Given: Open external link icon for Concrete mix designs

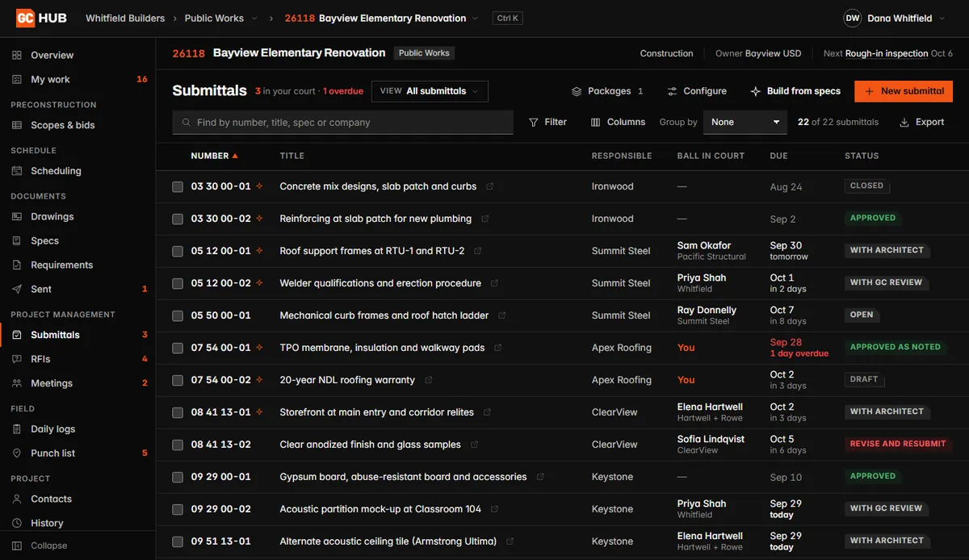Looking at the screenshot, I should tap(489, 186).
